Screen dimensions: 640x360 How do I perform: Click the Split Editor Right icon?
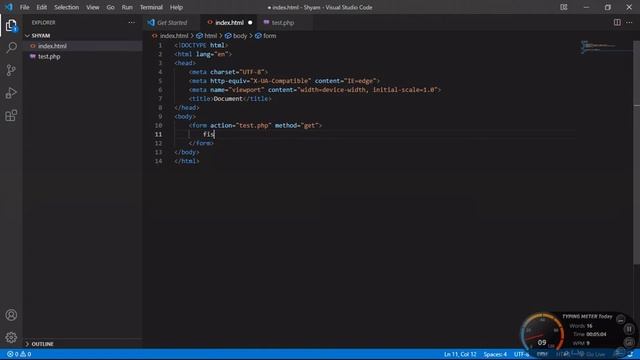617,22
